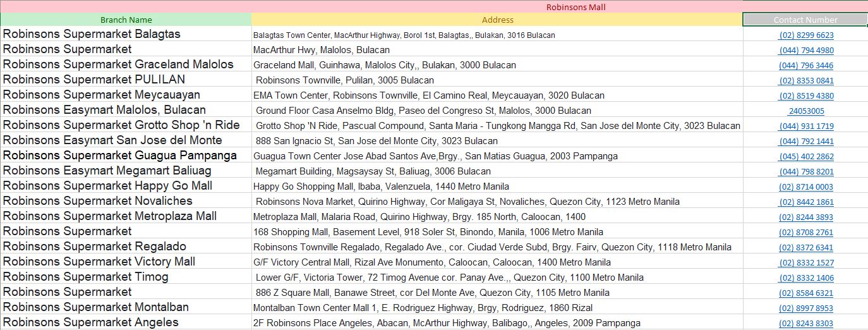Open phone link (02) 8243 8303
The image size is (868, 330).
pyautogui.click(x=806, y=324)
